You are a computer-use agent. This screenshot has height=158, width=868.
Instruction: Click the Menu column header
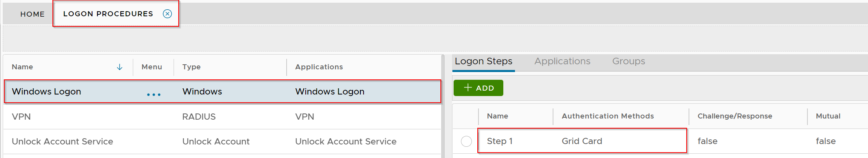[151, 67]
